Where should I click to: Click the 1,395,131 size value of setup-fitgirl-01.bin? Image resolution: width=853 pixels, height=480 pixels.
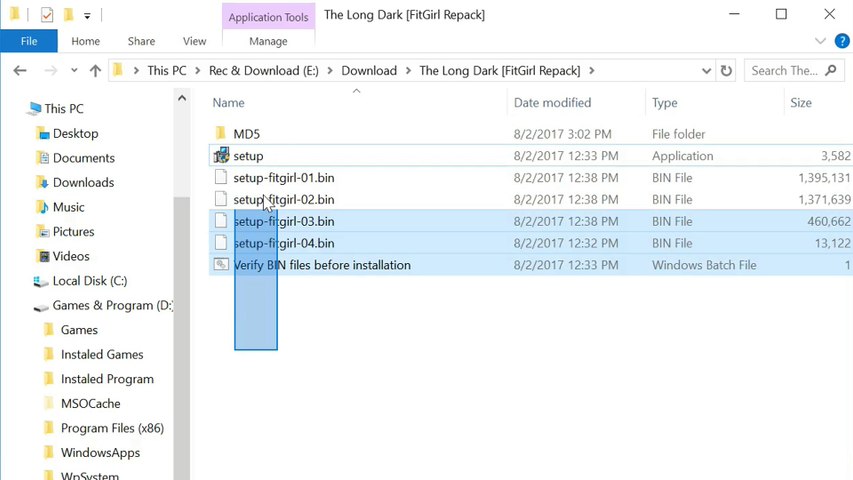click(x=824, y=177)
